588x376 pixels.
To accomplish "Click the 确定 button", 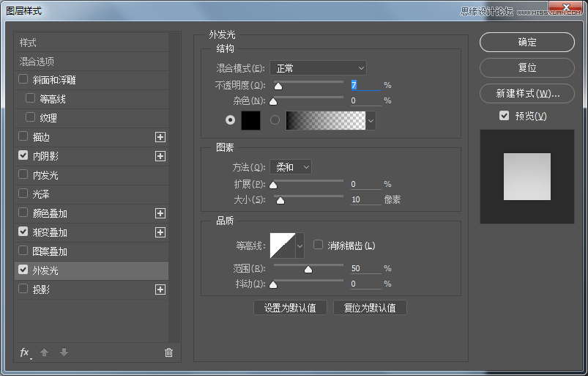I will point(527,42).
